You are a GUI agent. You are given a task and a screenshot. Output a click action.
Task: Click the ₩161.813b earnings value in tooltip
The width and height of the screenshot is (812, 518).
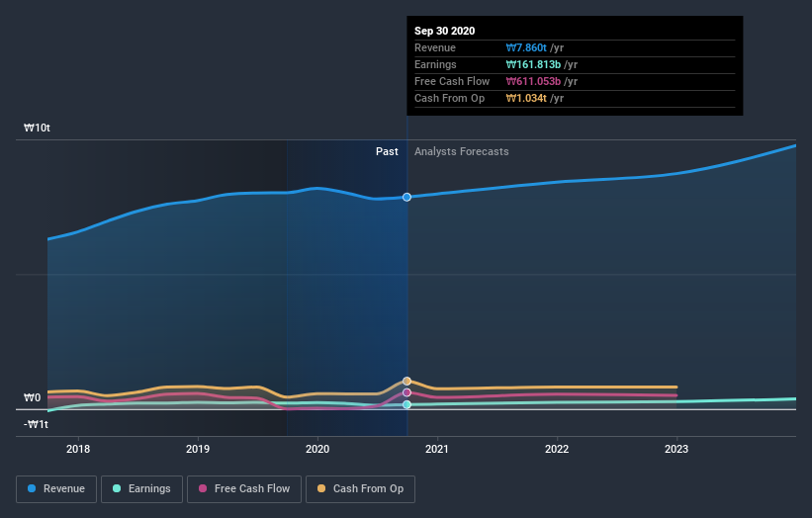[533, 64]
